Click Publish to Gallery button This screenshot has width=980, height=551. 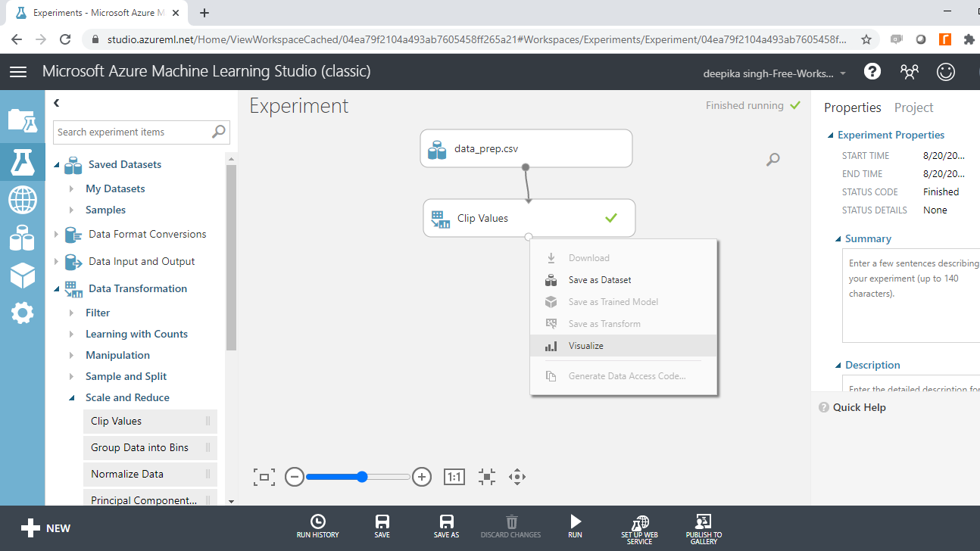coord(704,530)
